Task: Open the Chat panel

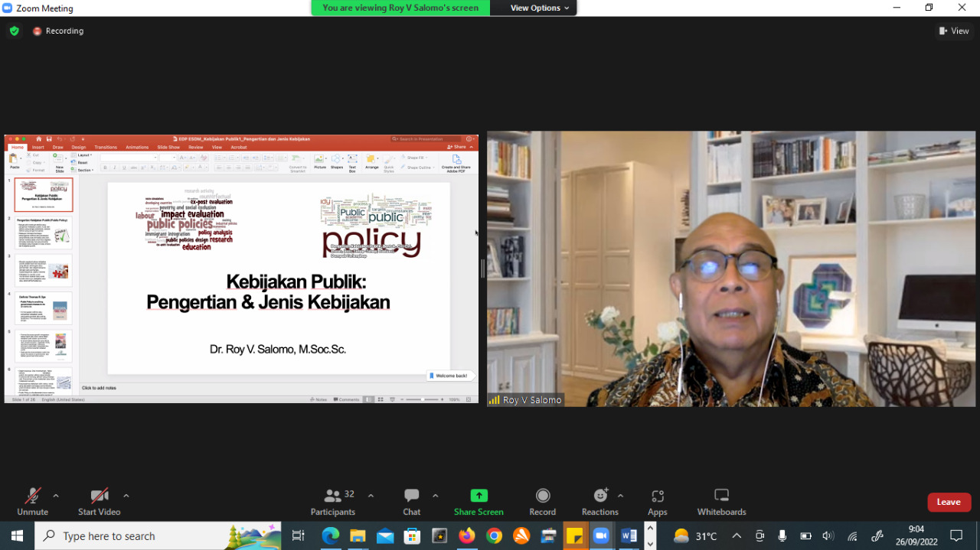Action: pyautogui.click(x=412, y=502)
